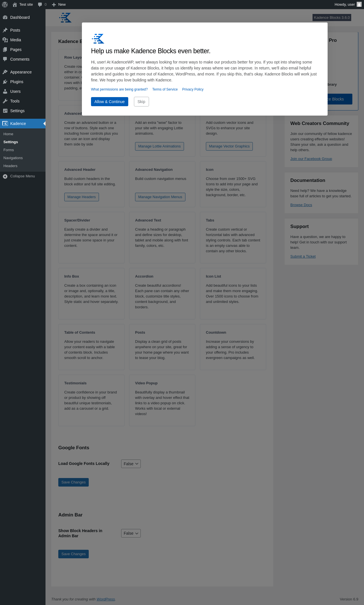Open the Navigations submenu entry
This screenshot has width=364, height=605.
pos(13,158)
